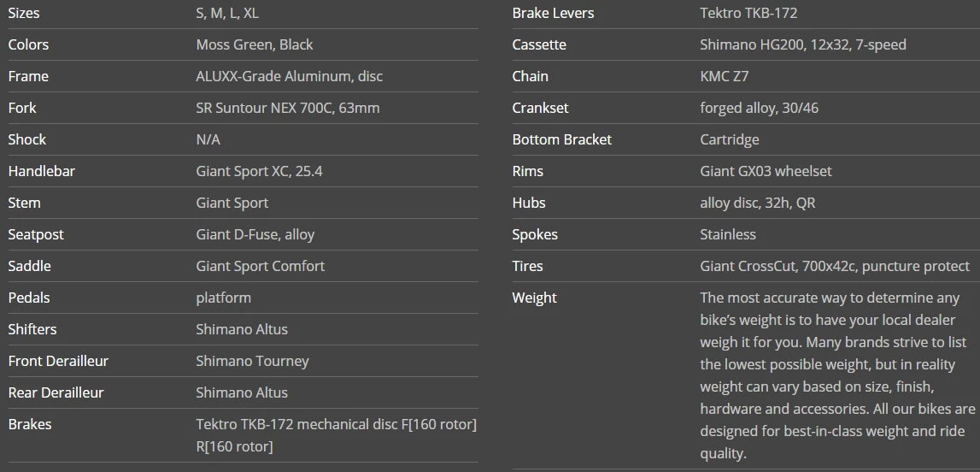Select the Giant CrossCut tires value
The image size is (980, 472).
(x=835, y=266)
